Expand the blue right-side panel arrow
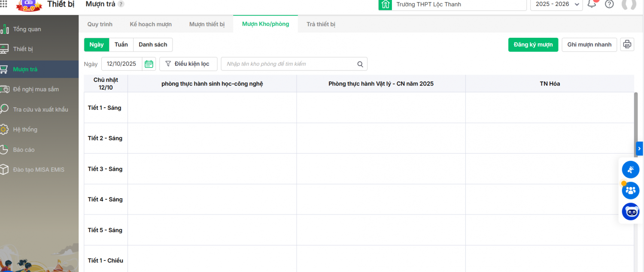 639,148
